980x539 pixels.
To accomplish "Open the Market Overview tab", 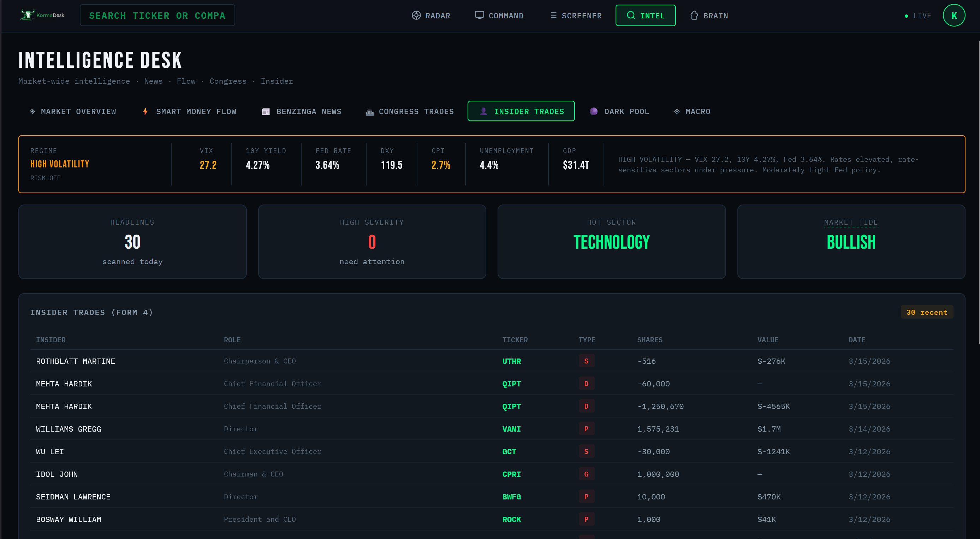I will click(x=73, y=111).
